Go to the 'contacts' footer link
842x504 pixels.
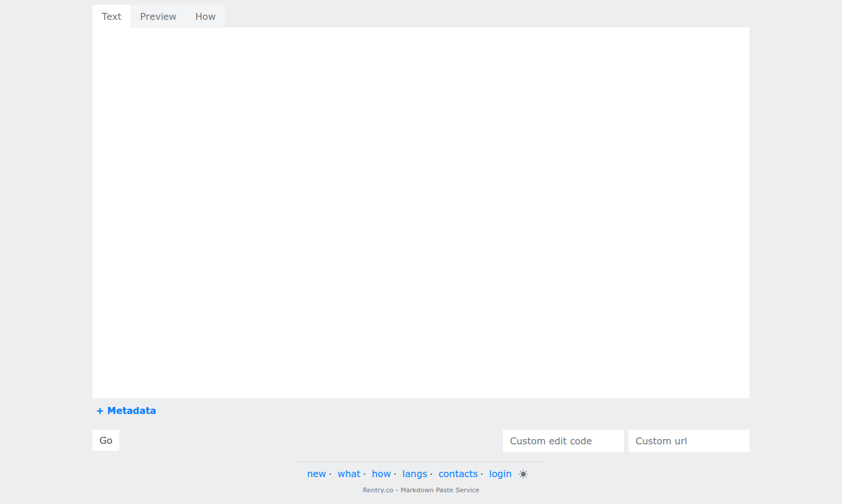(x=458, y=474)
